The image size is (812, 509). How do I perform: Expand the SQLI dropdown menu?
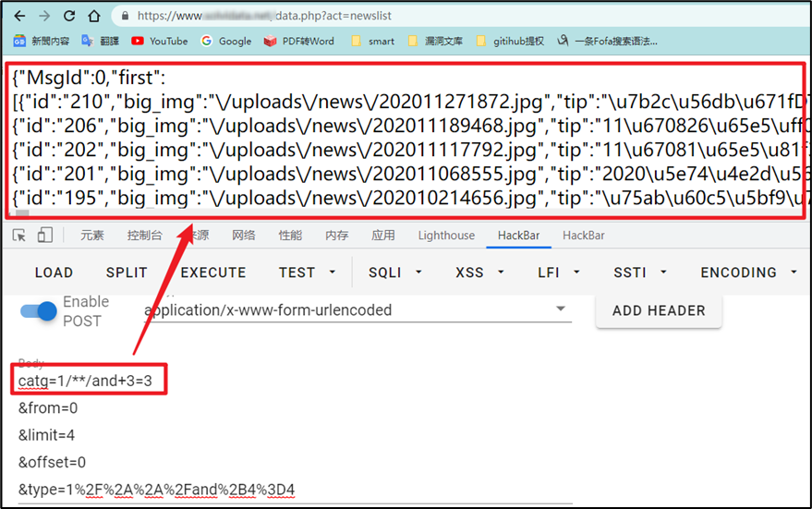[395, 273]
